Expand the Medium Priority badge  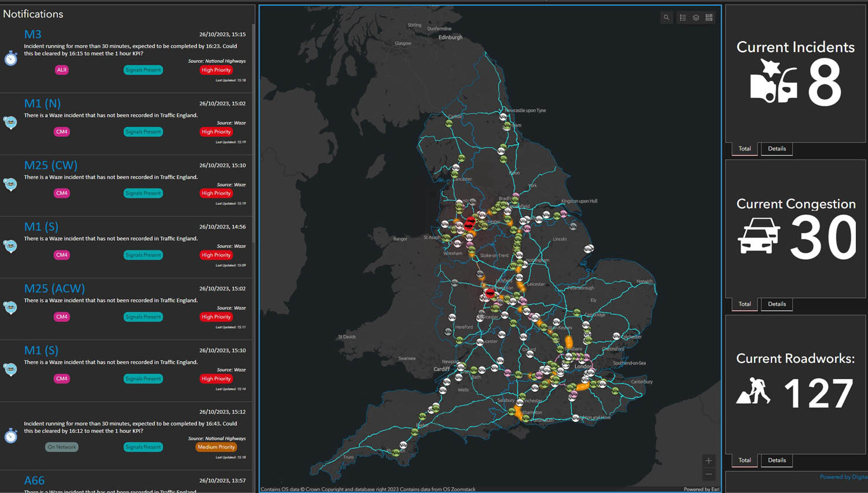[216, 446]
